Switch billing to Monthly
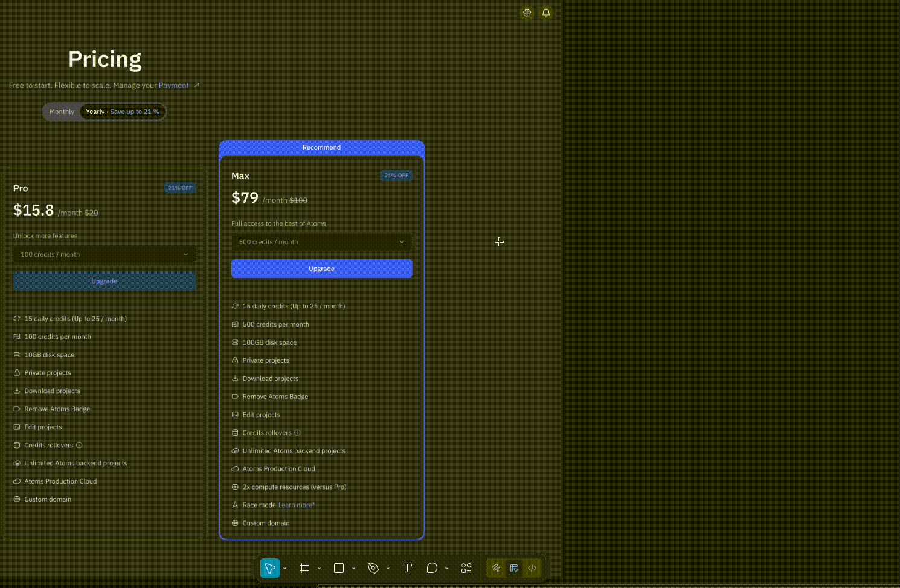Viewport: 900px width, 588px height. (x=62, y=112)
